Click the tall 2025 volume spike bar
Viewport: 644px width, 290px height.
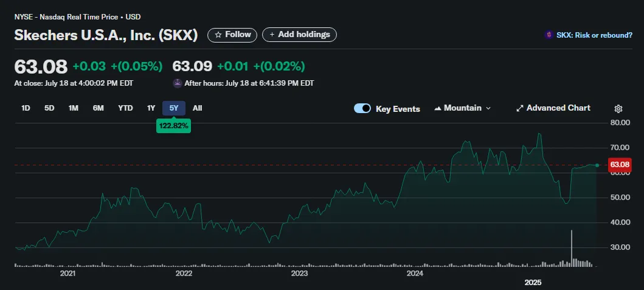coord(571,249)
